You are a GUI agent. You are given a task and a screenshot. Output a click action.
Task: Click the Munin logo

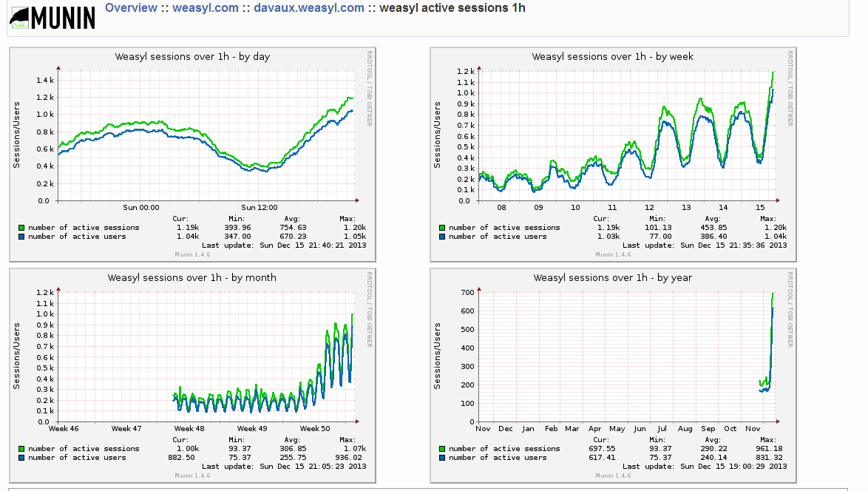(52, 18)
